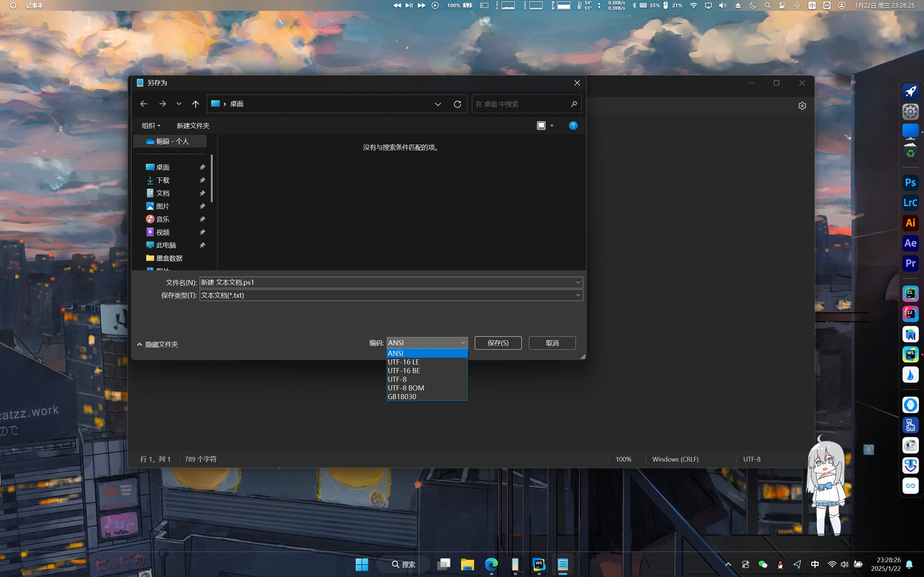Click the 文件名 file name input field

pyautogui.click(x=386, y=283)
